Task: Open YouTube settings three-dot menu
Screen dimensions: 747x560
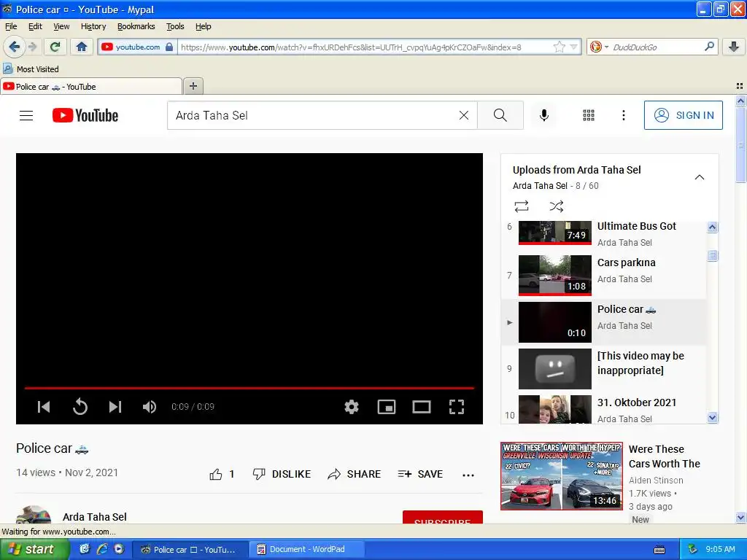Action: tap(623, 115)
